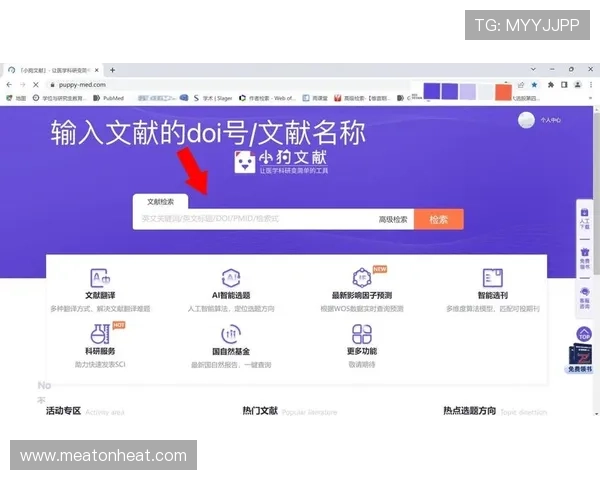Open the 学位与研究生教育 bookmark
This screenshot has height=480, width=600.
pos(60,98)
